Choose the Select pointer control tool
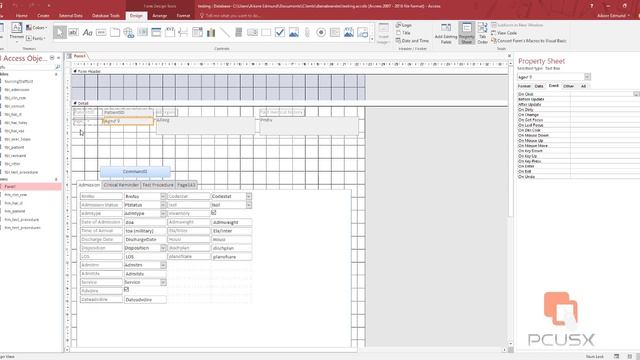640x360 pixels. [x=60, y=32]
